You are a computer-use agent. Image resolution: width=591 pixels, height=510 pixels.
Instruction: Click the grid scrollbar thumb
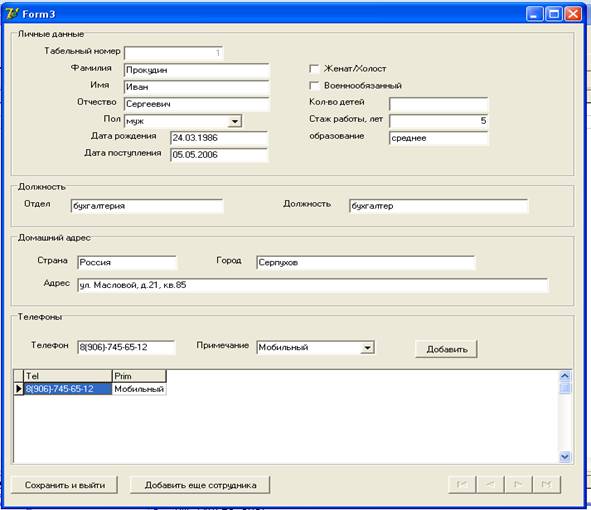coord(565,388)
